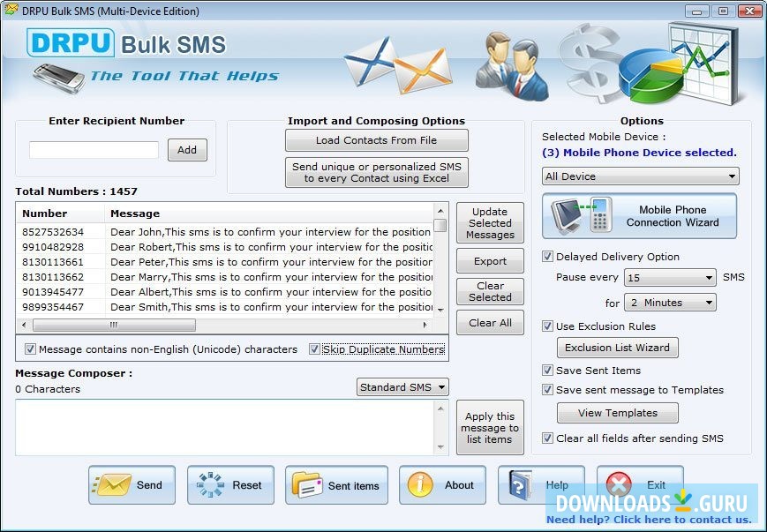Click the Export button

pyautogui.click(x=490, y=261)
